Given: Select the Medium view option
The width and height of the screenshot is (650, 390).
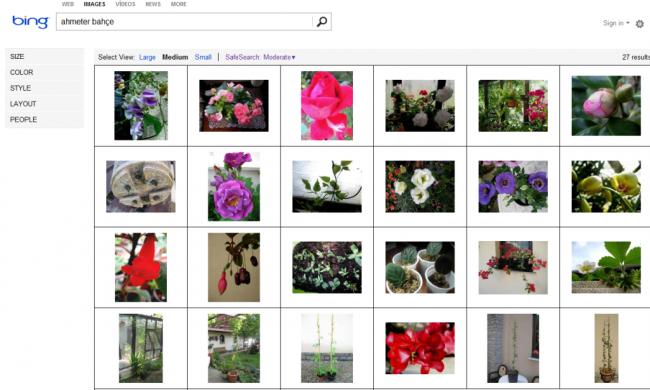Looking at the screenshot, I should click(175, 57).
